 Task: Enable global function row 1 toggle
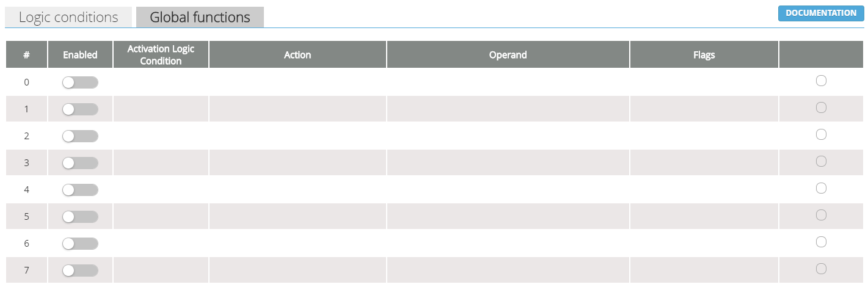(80, 109)
